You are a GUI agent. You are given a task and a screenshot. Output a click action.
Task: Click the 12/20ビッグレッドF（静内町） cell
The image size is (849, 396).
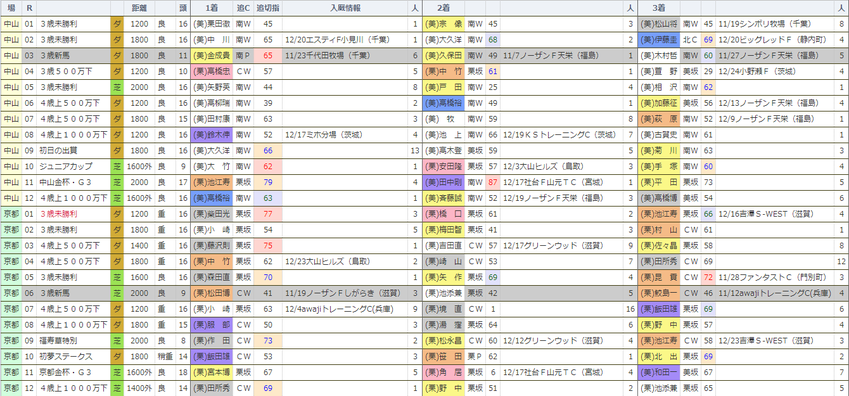tap(776, 40)
